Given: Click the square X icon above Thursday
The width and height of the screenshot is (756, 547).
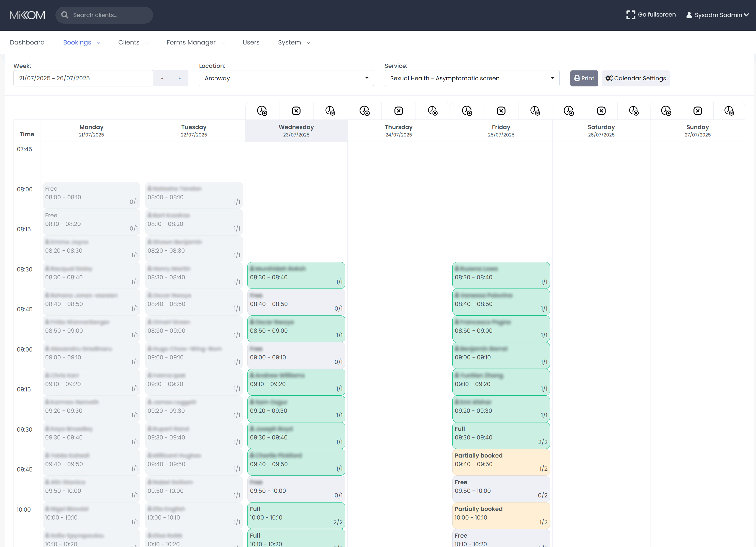Looking at the screenshot, I should 399,111.
